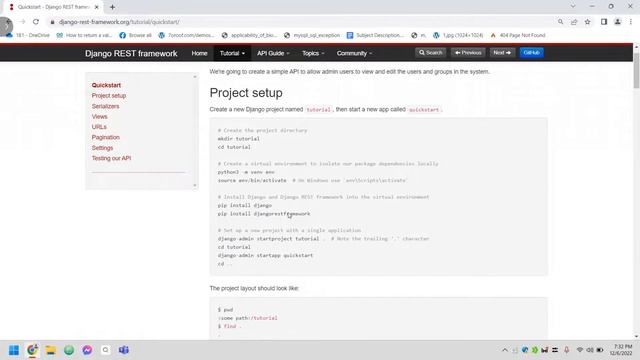
Task: Close the Quickstart browser tab
Action: coord(97,7)
